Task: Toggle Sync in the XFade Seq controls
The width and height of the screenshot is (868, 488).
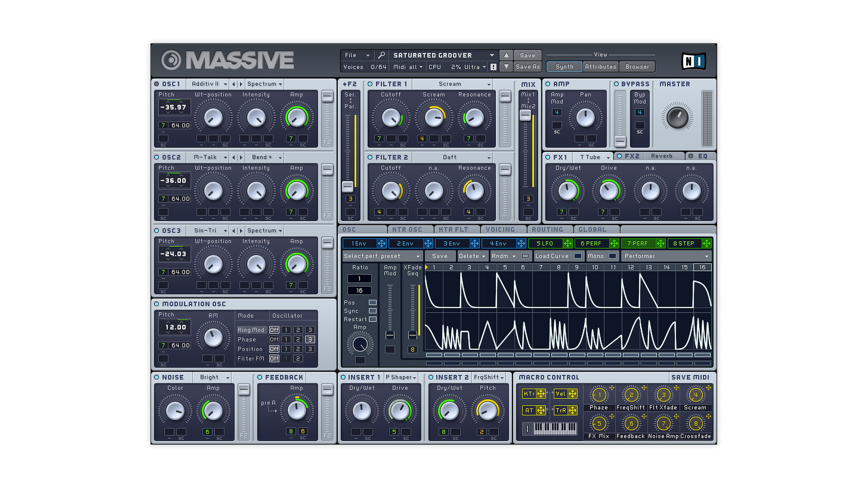Action: coord(373,311)
